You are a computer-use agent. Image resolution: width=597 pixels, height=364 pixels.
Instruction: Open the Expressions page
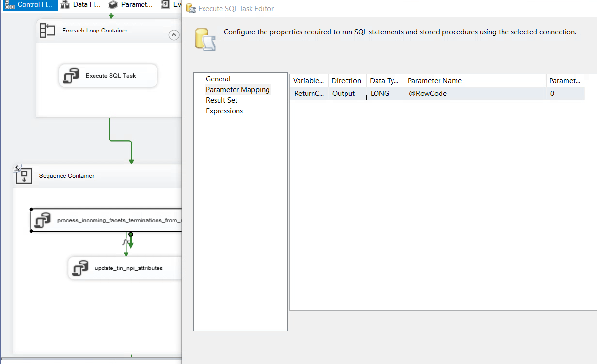click(x=224, y=111)
